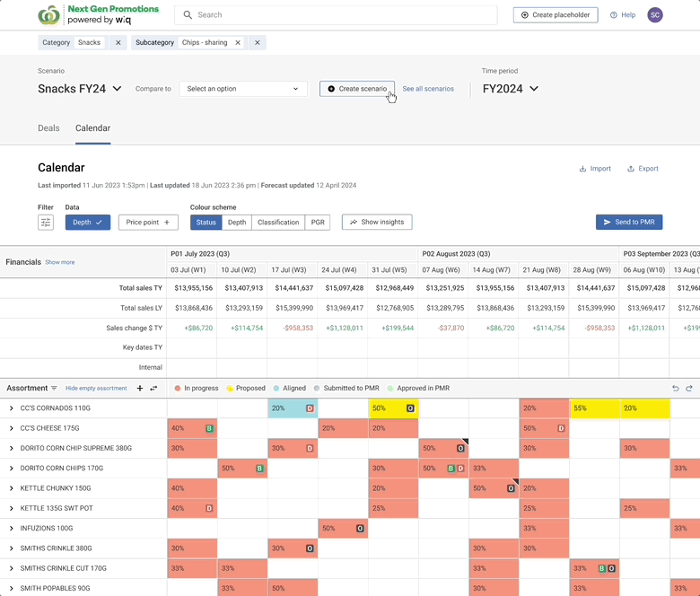This screenshot has width=700, height=596.
Task: Click the 03 Jul (W1) column header
Action: point(192,269)
